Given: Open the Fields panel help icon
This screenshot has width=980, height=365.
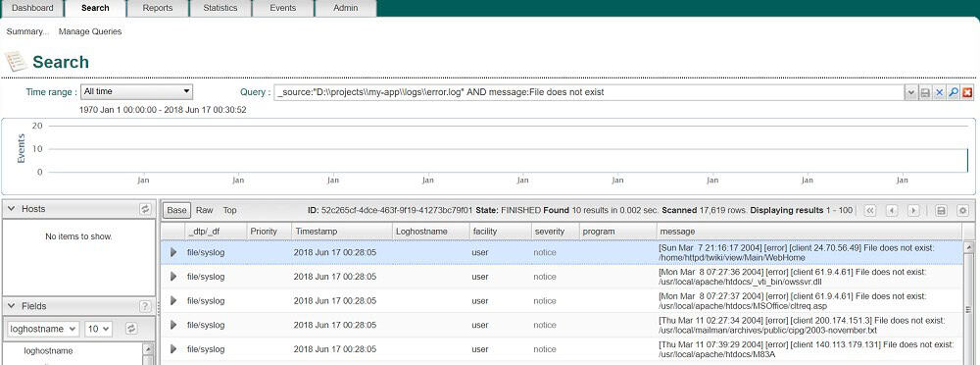Looking at the screenshot, I should pyautogui.click(x=145, y=306).
